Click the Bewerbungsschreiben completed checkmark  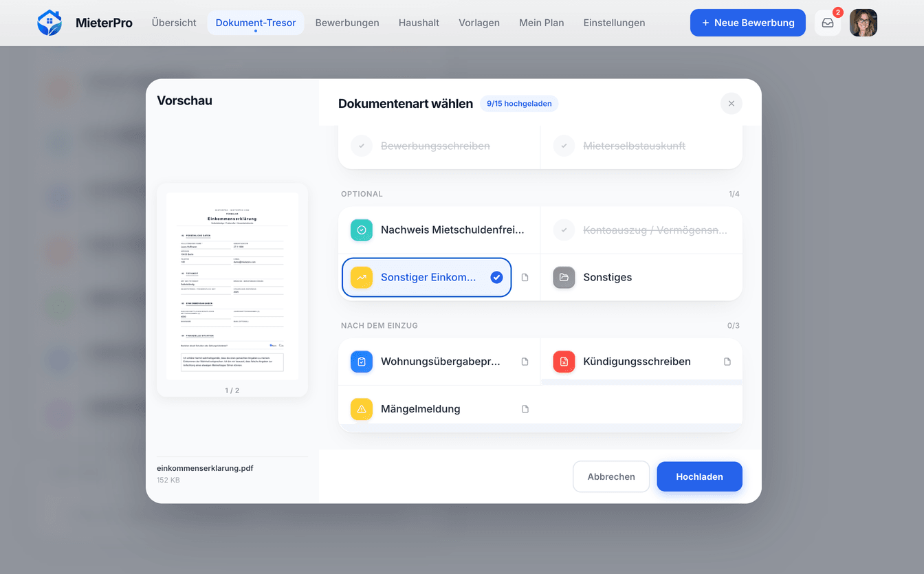362,146
